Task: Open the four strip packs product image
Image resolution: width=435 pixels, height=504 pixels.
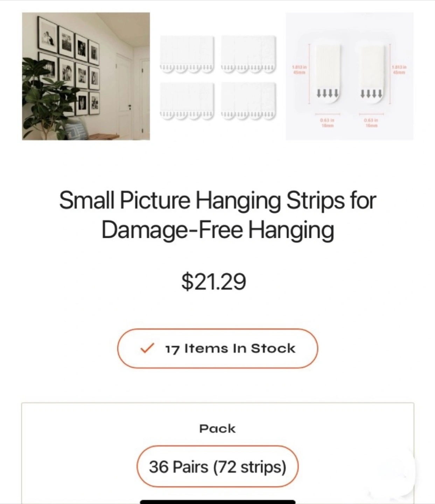Action: [x=218, y=76]
